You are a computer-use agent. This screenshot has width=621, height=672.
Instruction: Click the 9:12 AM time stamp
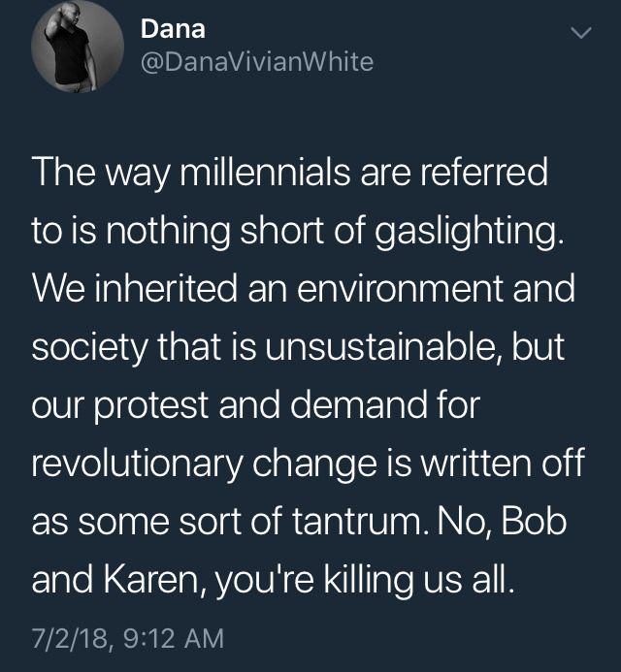(x=171, y=638)
